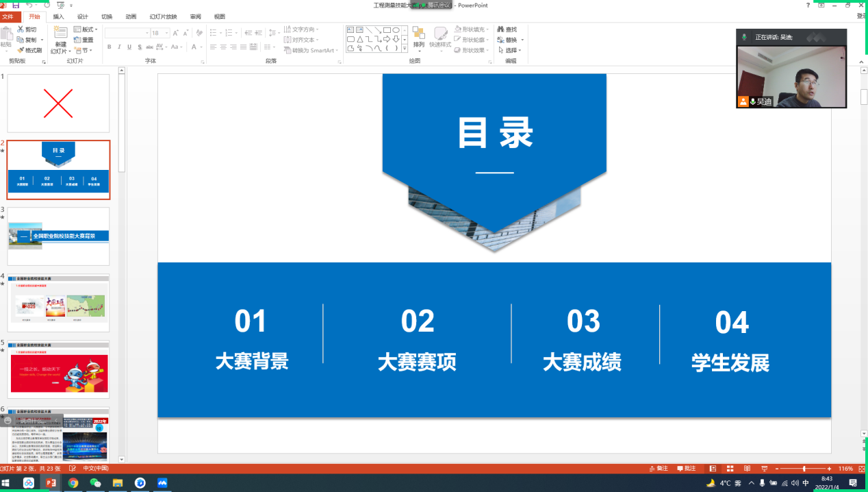This screenshot has height=492, width=868.
Task: Start slideshow from status bar icon
Action: [764, 469]
